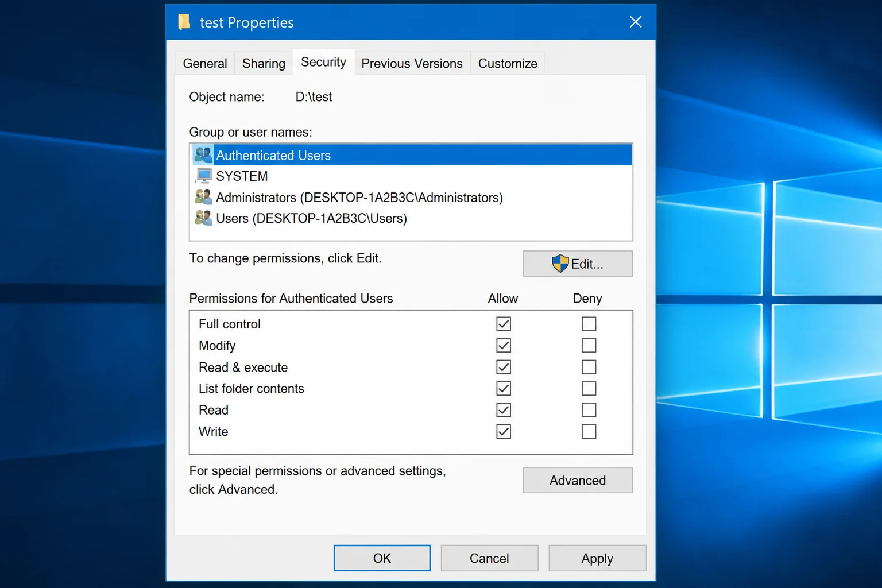Open the Customize tab

point(508,63)
